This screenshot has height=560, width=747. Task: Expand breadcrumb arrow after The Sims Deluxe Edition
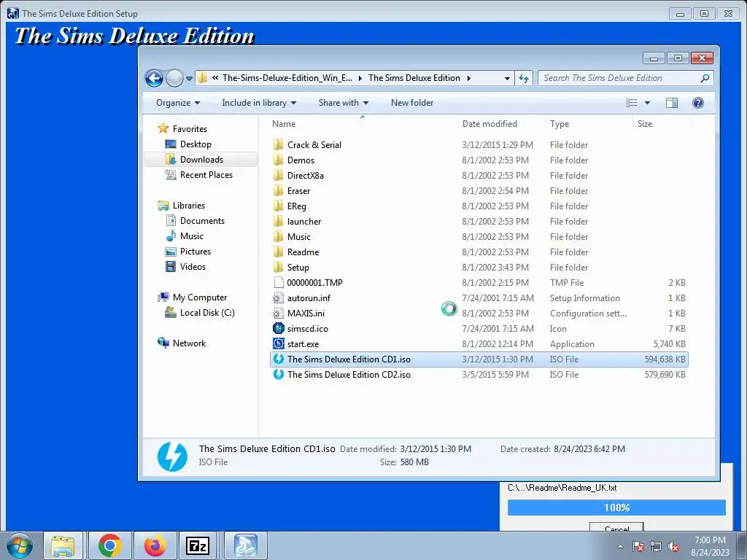(469, 78)
